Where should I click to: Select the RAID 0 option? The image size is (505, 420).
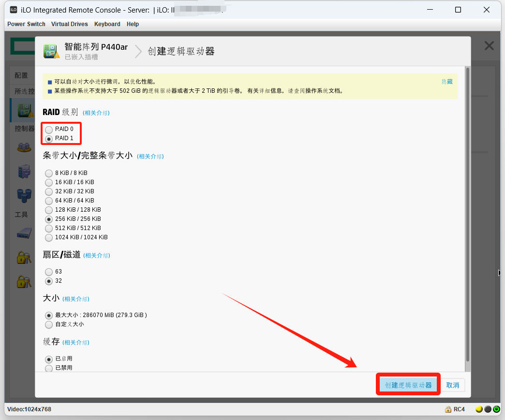pyautogui.click(x=49, y=130)
